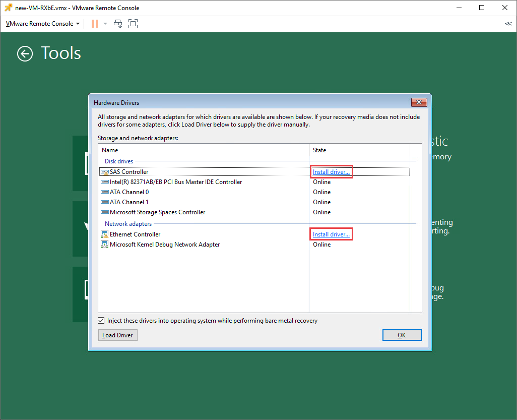
Task: Click the Online state of ATA Channel 0
Action: 322,192
